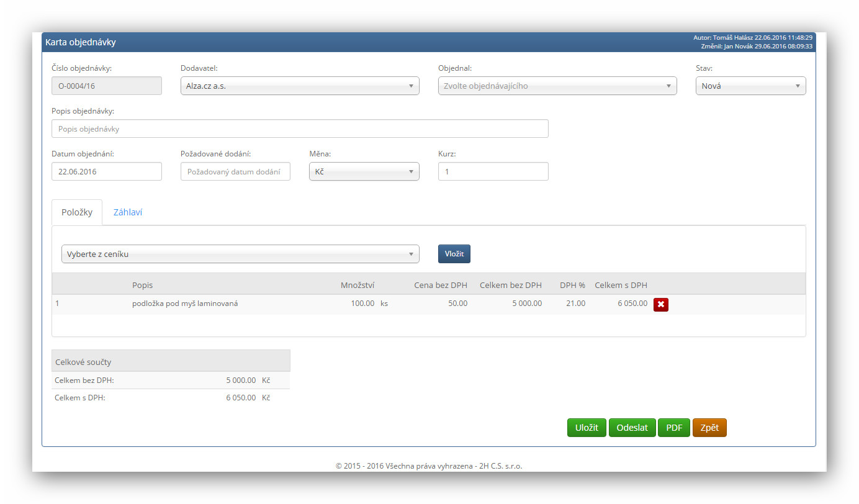Screen dimensions: 859x504
Task: Click the Cena bez DPH value 50.00
Action: [x=457, y=304]
